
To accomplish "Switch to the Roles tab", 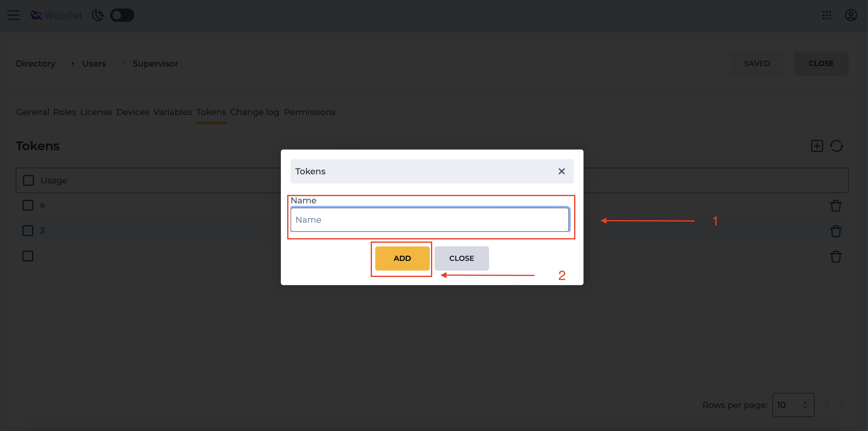I will 65,112.
